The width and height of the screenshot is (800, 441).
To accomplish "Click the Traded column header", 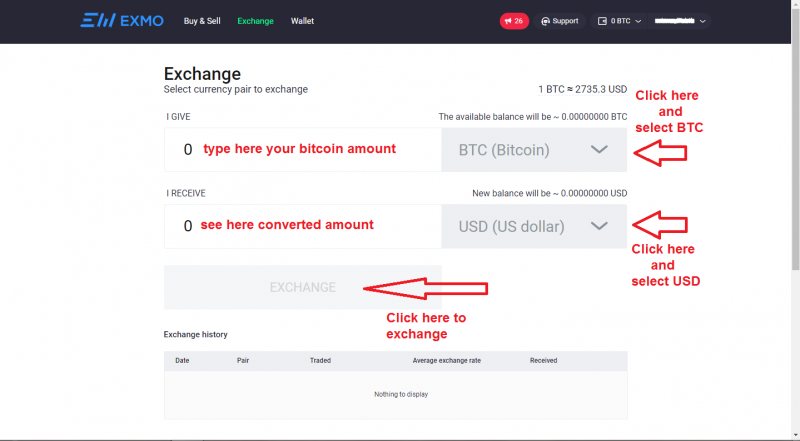I will point(320,360).
